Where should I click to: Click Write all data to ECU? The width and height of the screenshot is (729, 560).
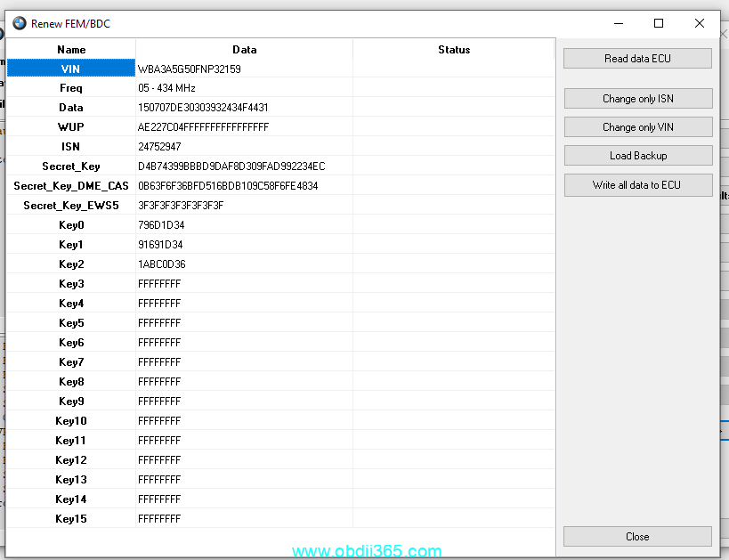637,185
